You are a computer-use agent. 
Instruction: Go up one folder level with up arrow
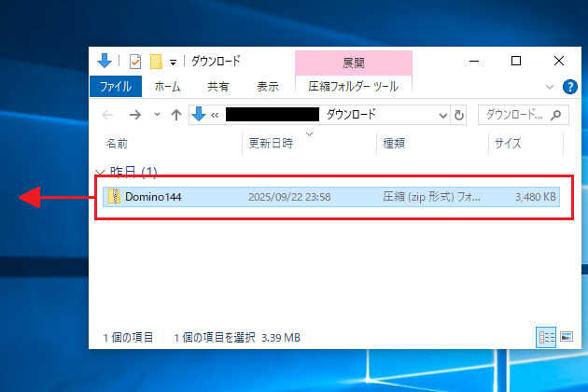pyautogui.click(x=175, y=115)
